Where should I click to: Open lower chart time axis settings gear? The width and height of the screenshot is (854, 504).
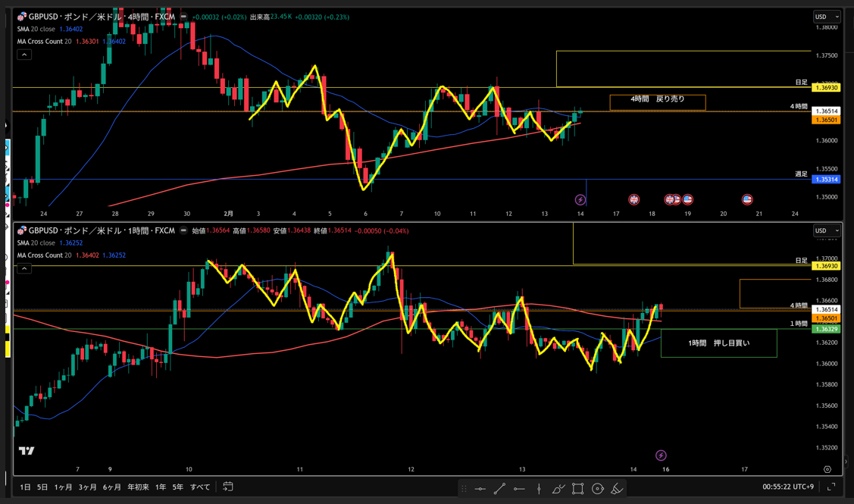[827, 470]
